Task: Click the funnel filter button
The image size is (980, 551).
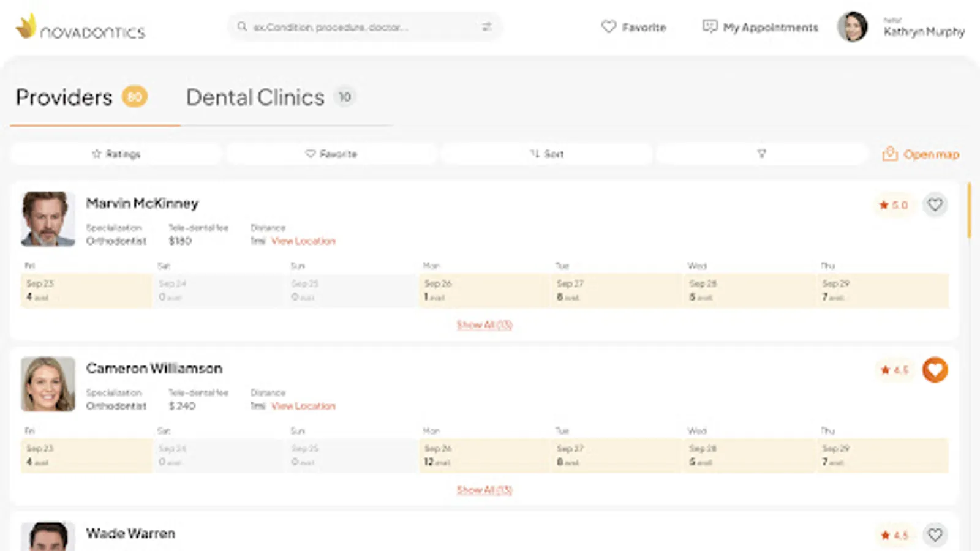Action: pyautogui.click(x=761, y=154)
